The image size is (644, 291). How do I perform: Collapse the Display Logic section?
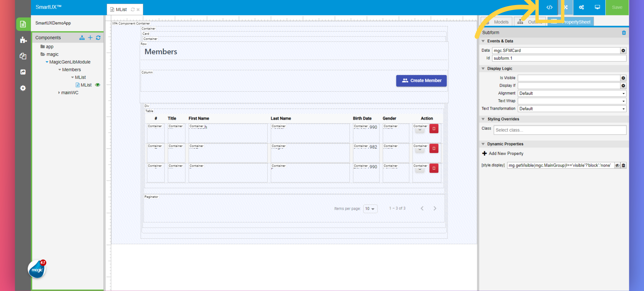tap(483, 68)
